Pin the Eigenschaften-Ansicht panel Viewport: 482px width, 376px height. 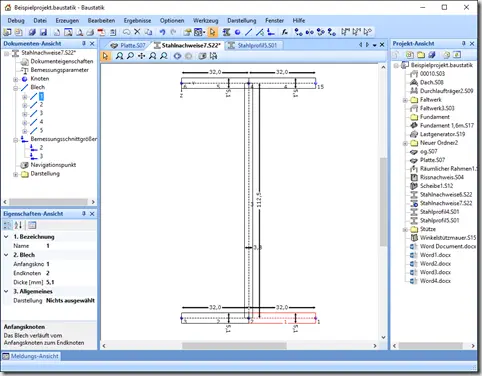coord(84,213)
